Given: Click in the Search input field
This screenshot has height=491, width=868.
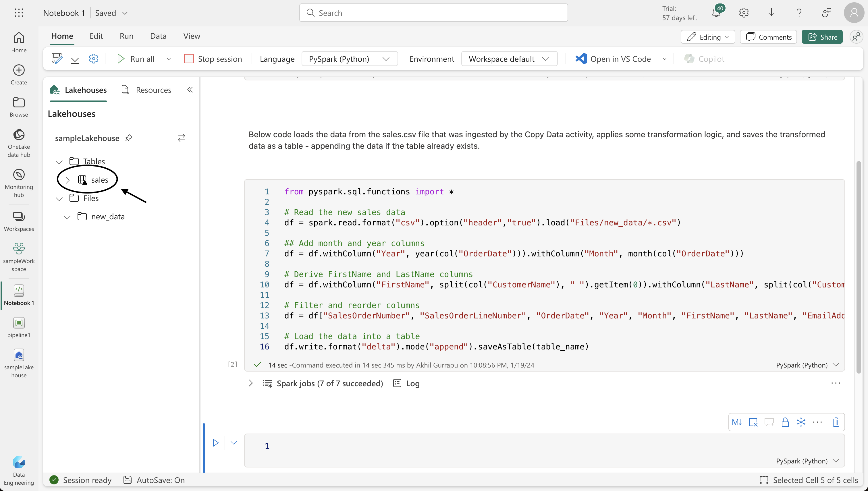Looking at the screenshot, I should click(433, 13).
